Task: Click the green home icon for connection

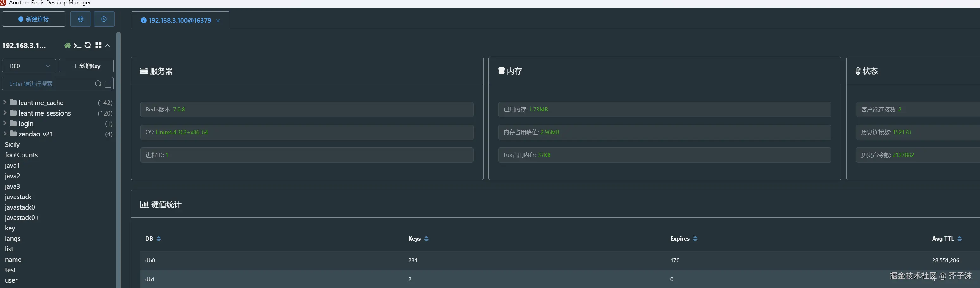Action: (67, 46)
